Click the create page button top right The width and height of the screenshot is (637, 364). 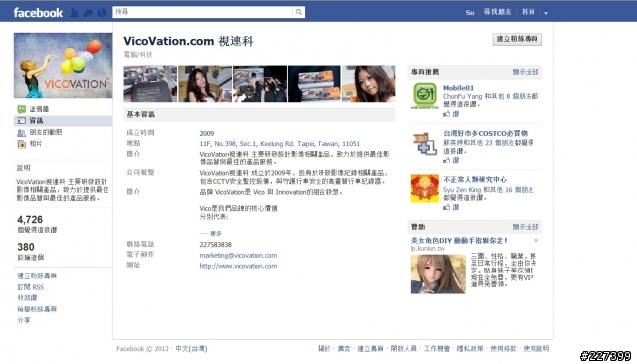coord(518,39)
